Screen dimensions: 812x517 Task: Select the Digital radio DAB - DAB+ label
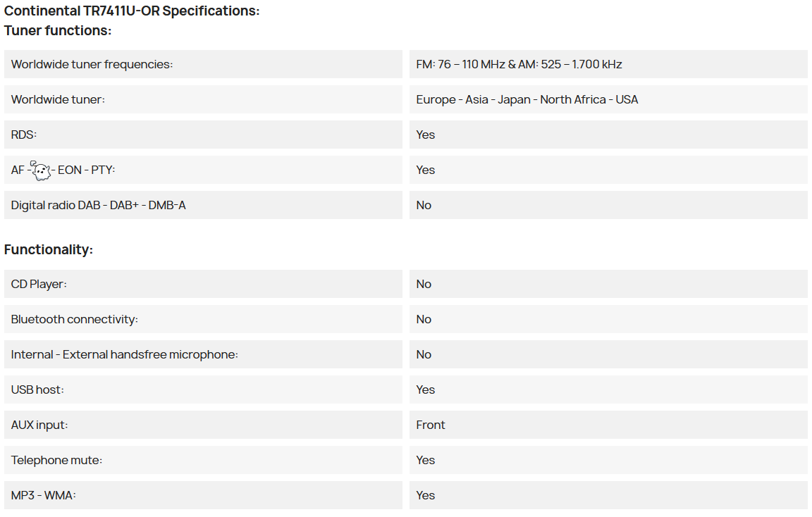pos(99,205)
